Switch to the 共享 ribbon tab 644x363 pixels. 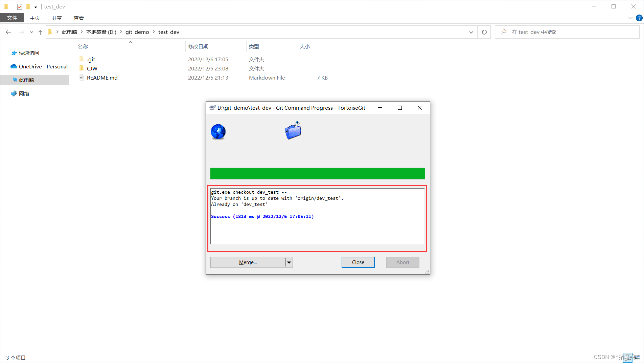56,18
